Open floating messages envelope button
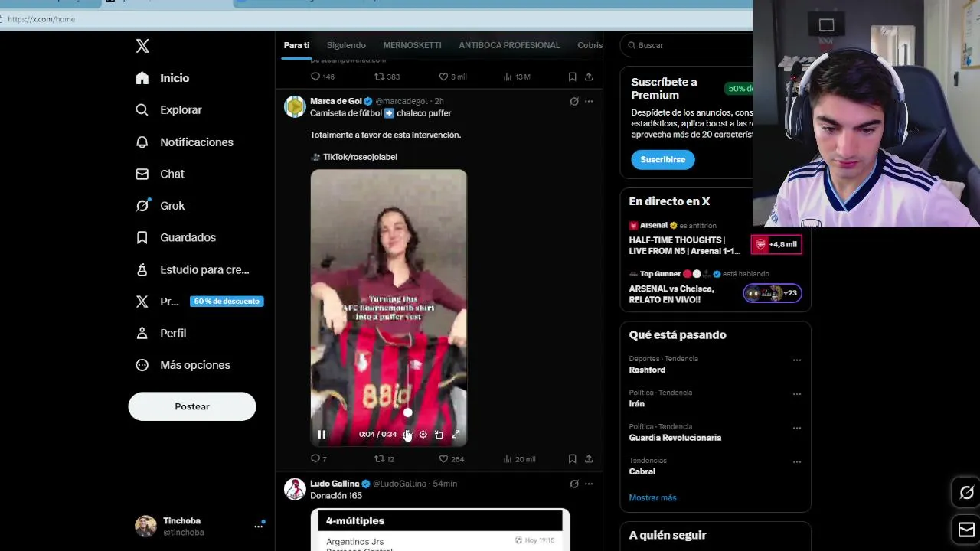Image resolution: width=980 pixels, height=551 pixels. click(966, 529)
